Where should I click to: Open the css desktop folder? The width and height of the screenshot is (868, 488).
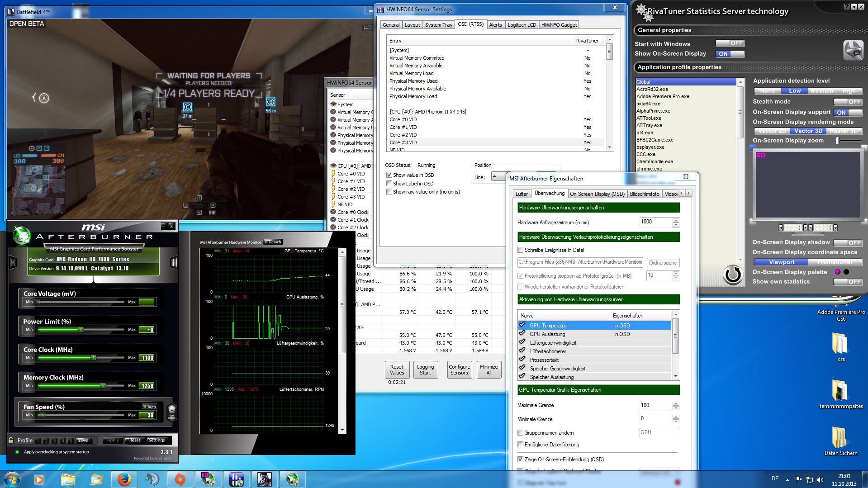click(841, 347)
